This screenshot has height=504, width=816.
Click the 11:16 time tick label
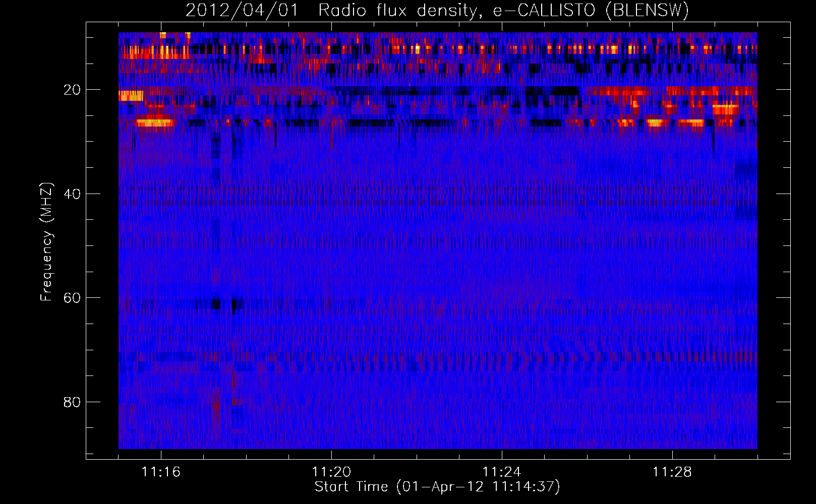(x=161, y=472)
